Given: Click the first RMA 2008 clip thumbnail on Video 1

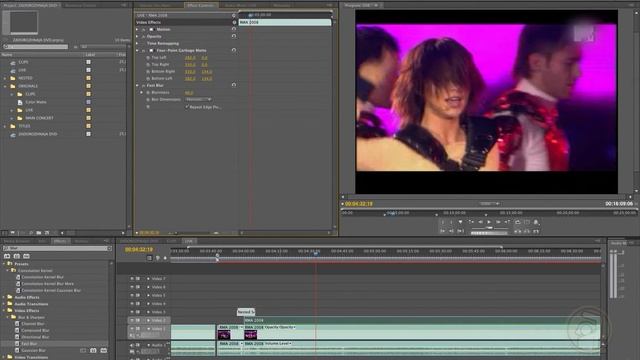Looking at the screenshot, I should pos(224,335).
